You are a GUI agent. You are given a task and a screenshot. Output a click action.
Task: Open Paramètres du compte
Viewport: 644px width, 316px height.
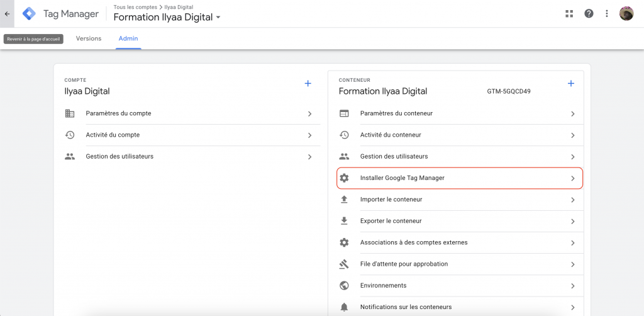pyautogui.click(x=192, y=113)
